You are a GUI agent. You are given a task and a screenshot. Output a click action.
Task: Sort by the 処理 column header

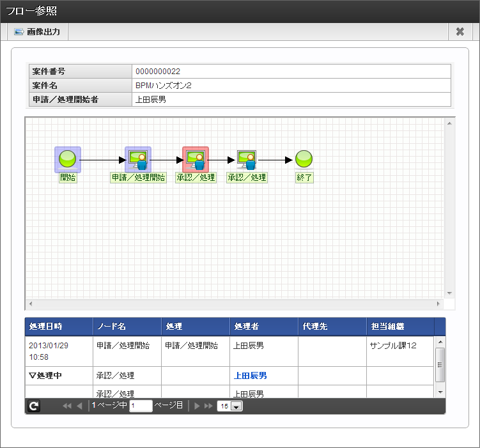point(196,327)
